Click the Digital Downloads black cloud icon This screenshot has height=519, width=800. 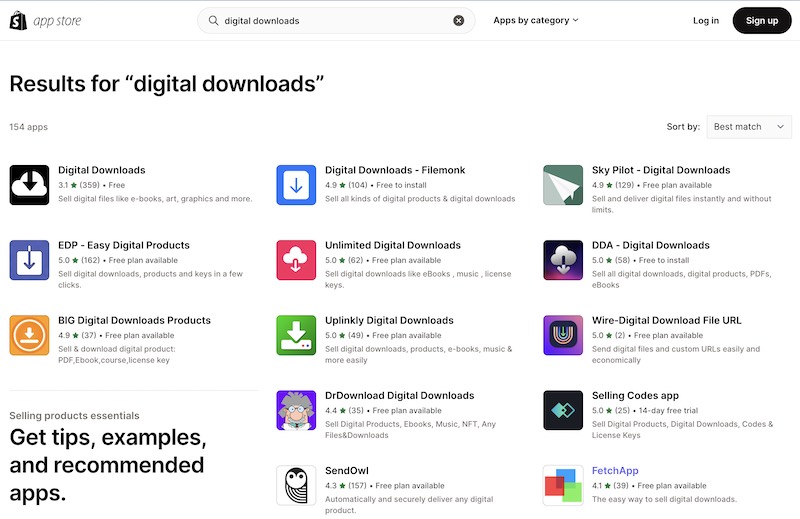click(29, 185)
